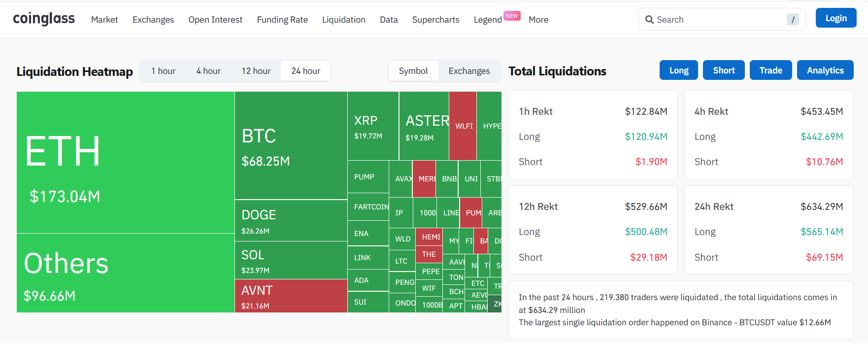This screenshot has width=868, height=343.
Task: Choose the 12 hour timeframe option
Action: 256,71
